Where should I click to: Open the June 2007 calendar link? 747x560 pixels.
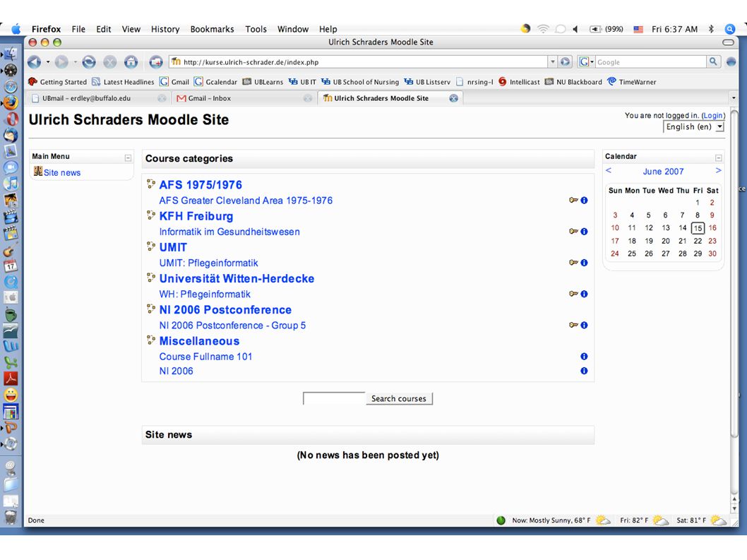[663, 172]
